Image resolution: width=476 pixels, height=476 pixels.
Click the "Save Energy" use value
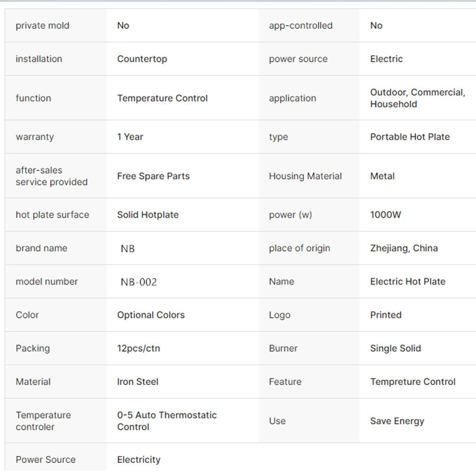coord(397,421)
